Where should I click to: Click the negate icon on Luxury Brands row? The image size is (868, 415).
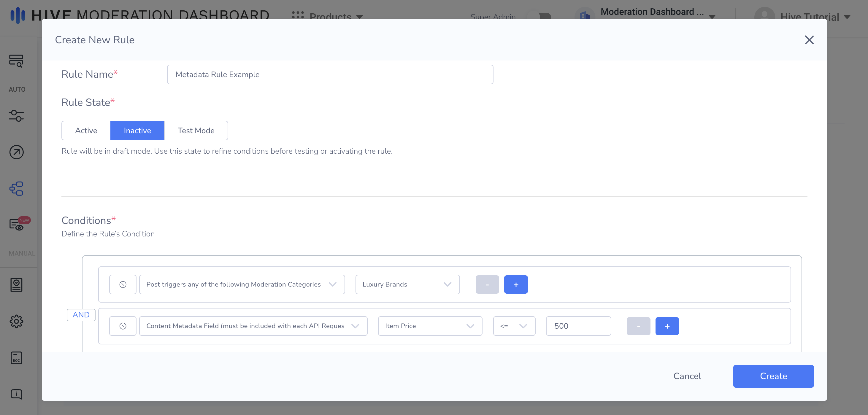[123, 284]
